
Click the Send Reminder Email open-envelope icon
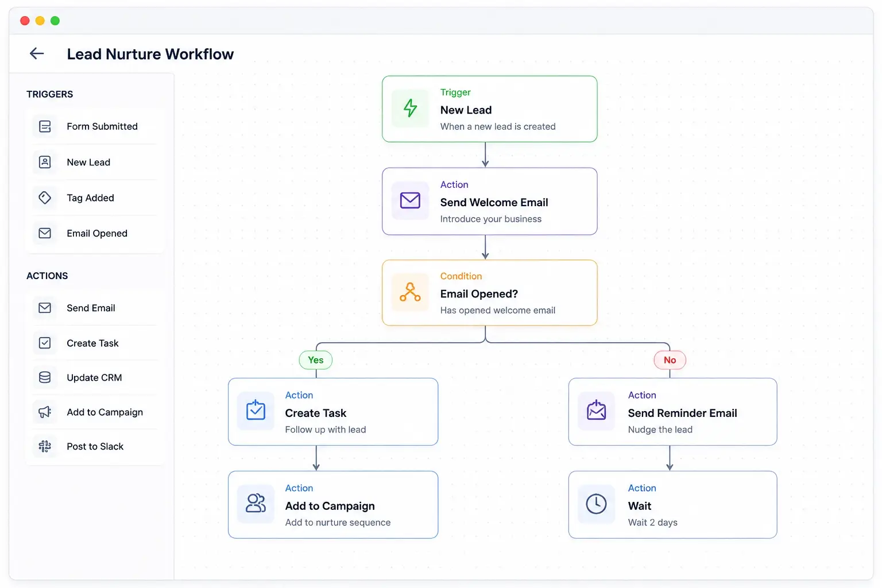pos(596,410)
